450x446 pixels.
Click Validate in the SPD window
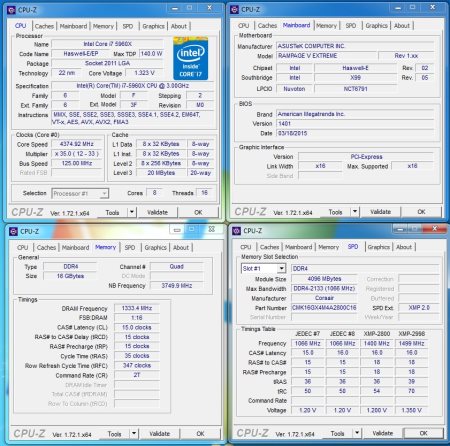(x=383, y=433)
